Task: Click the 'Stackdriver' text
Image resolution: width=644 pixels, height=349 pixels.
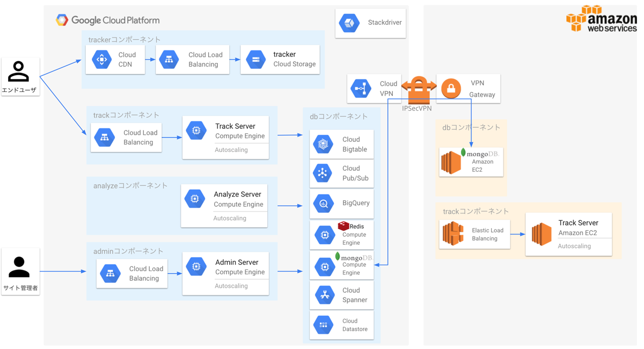Action: coord(385,23)
